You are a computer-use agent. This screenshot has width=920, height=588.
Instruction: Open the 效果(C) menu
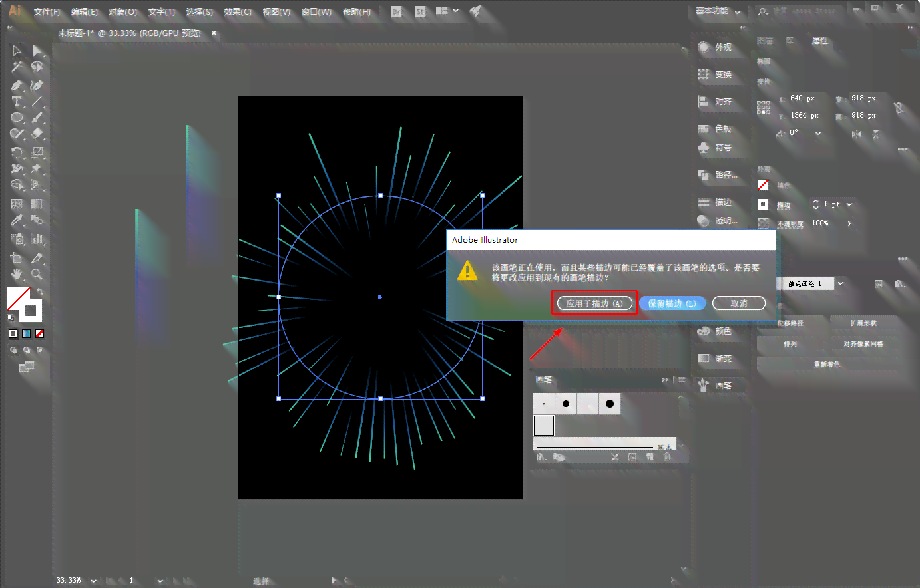(238, 12)
